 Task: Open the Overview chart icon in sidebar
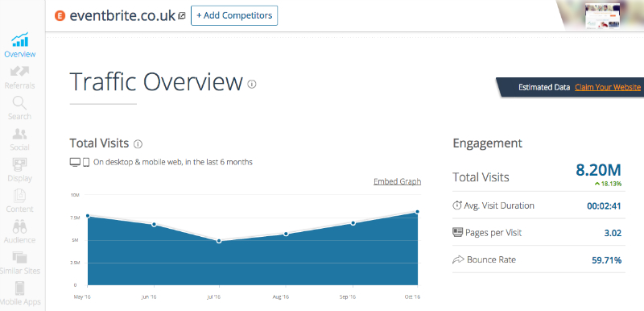19,40
